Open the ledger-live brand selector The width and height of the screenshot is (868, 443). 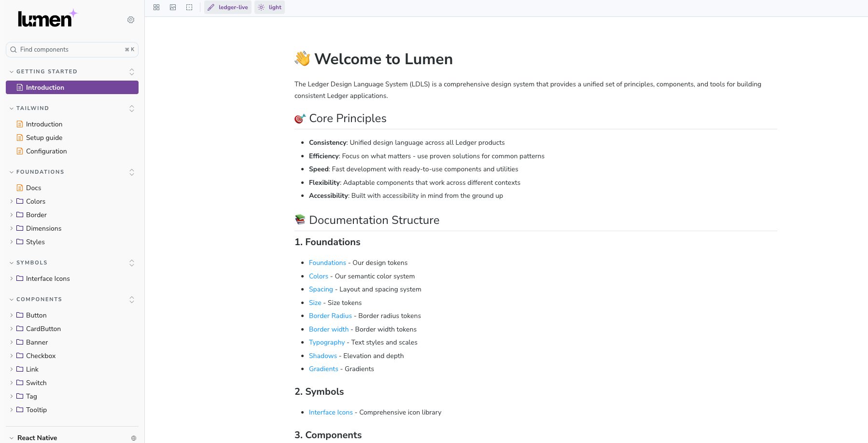228,7
